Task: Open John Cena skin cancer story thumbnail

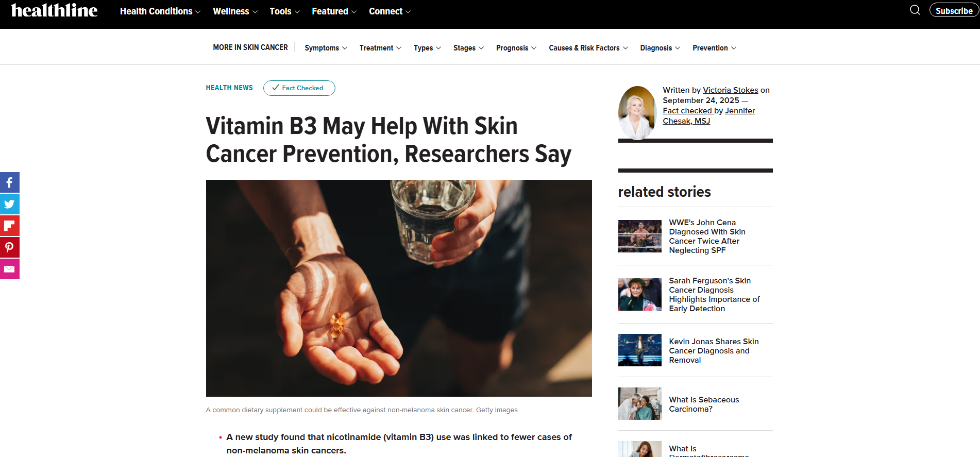Action: click(x=639, y=236)
